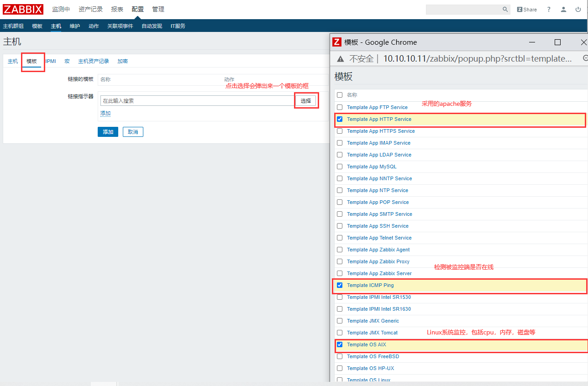Check Template App FTP Service checkbox
This screenshot has width=588, height=386.
(x=339, y=107)
